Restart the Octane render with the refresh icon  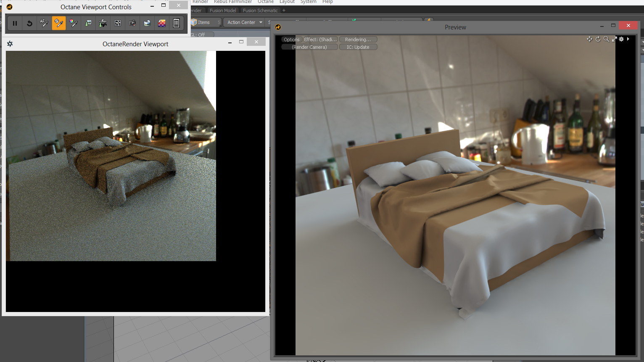tap(29, 24)
